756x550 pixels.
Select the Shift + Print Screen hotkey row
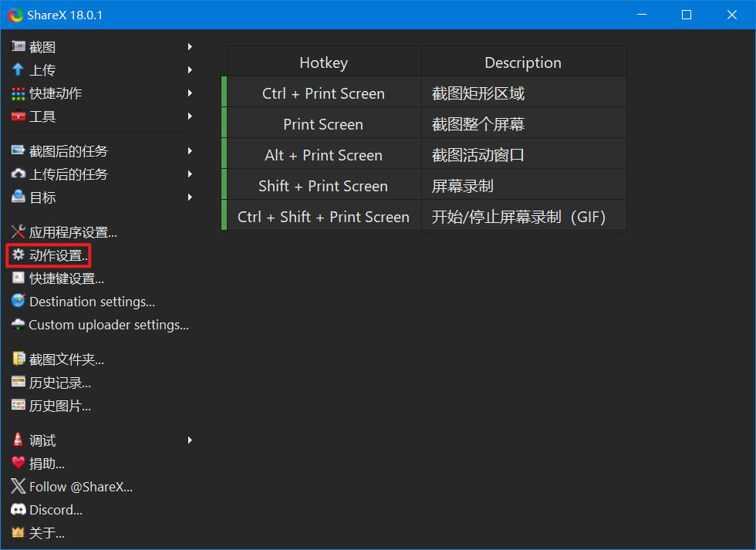point(323,186)
